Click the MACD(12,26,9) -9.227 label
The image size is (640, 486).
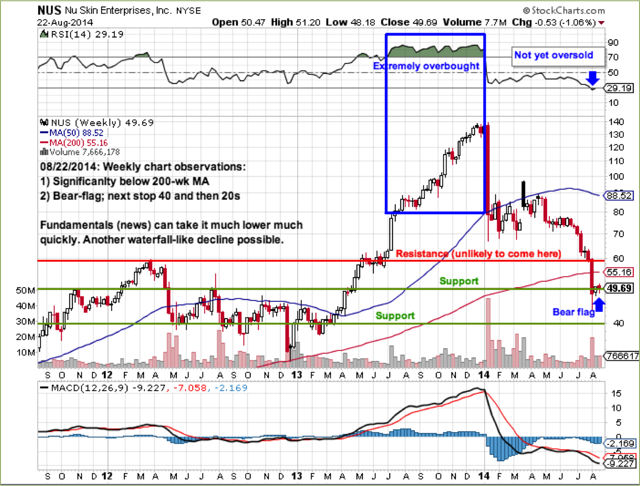point(108,387)
